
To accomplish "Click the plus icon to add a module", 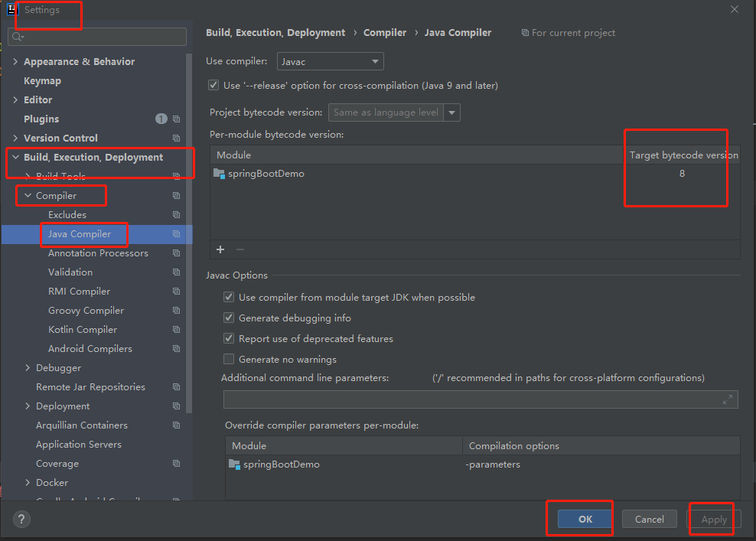I will point(220,249).
